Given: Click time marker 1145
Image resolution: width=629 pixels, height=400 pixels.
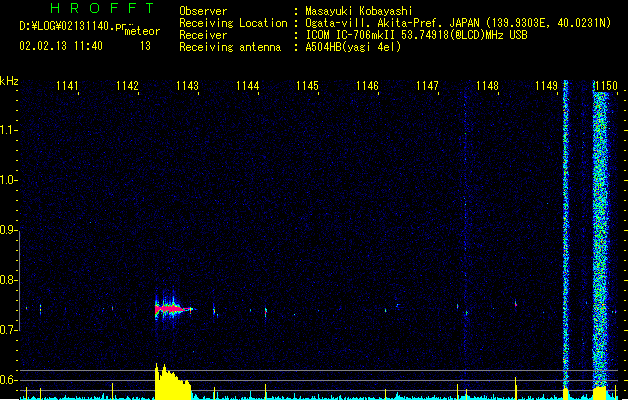Looking at the screenshot, I should (x=307, y=86).
